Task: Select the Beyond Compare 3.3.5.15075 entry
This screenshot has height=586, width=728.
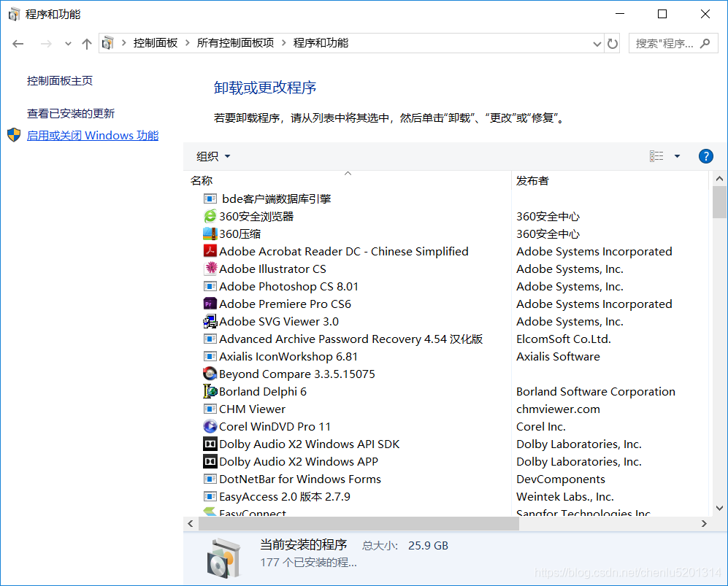Action: coord(297,374)
